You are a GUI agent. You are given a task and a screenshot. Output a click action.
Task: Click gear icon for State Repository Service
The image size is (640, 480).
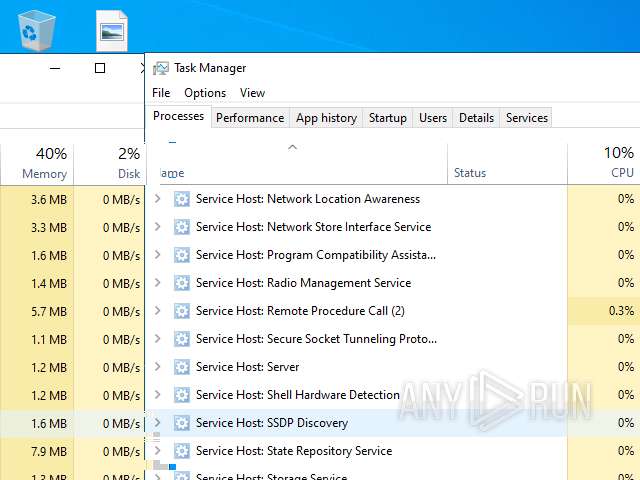182,451
